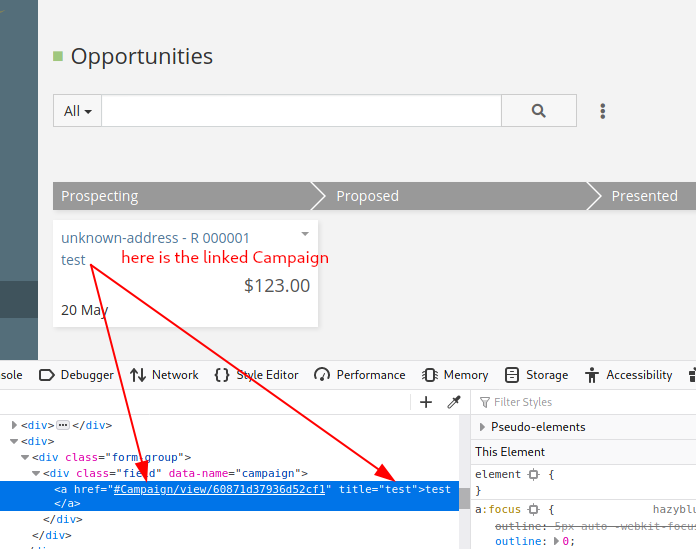The height and width of the screenshot is (549, 696).
Task: Open the Network panel in devtools
Action: click(x=164, y=375)
